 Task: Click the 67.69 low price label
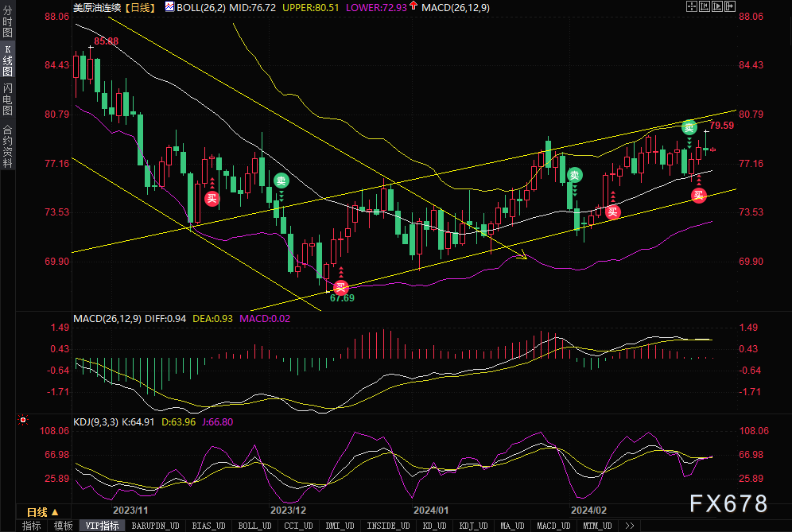pos(342,298)
